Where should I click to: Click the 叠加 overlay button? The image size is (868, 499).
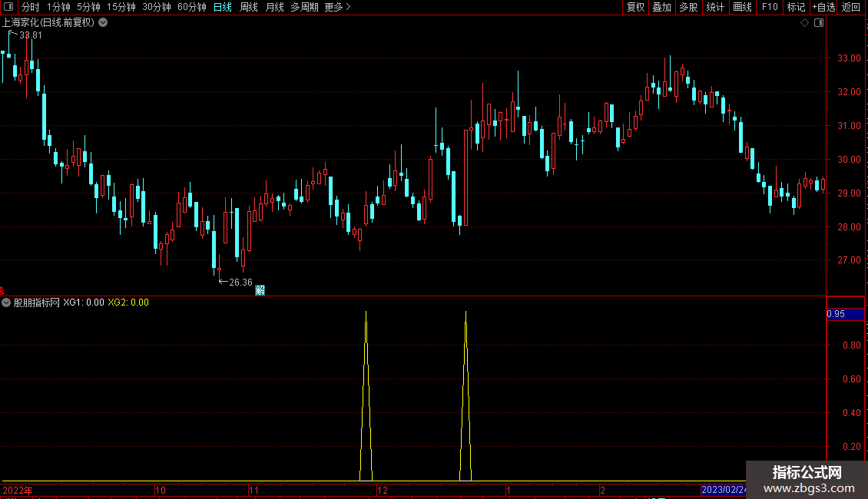661,7
